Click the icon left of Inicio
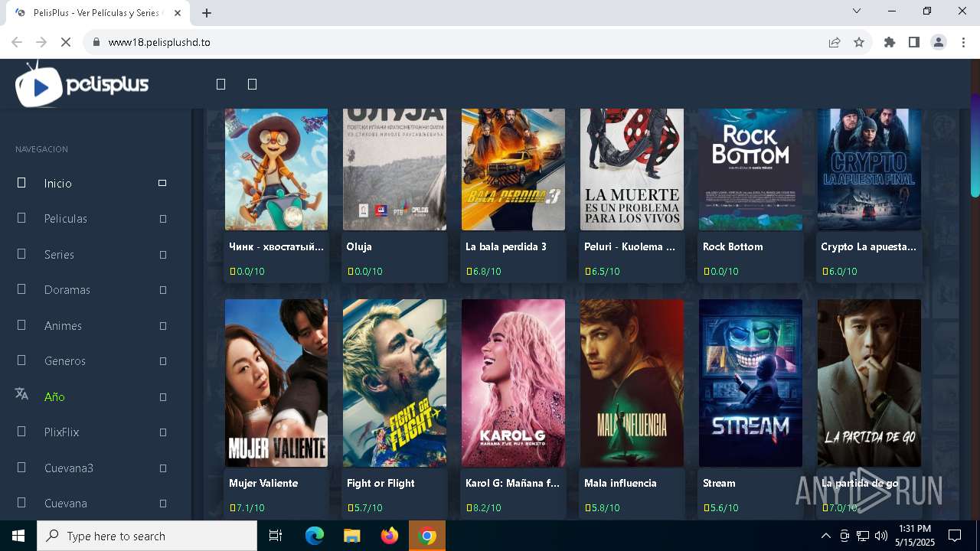The height and width of the screenshot is (551, 980). point(21,182)
